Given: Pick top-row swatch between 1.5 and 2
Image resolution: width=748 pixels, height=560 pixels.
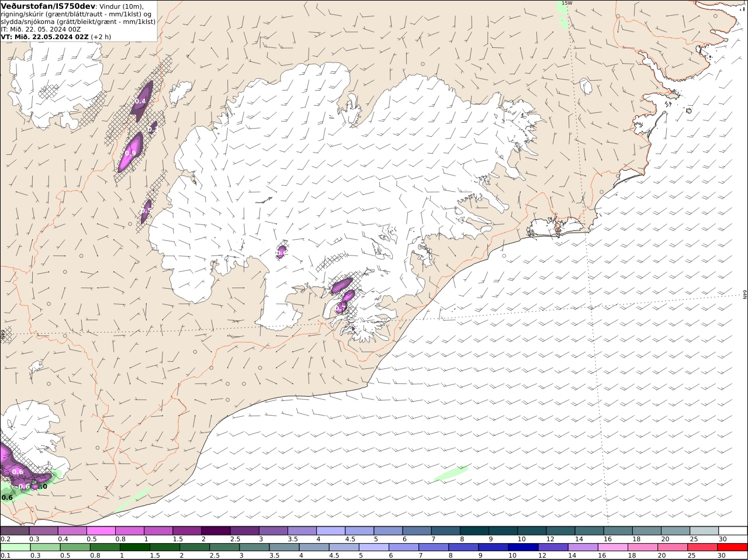Looking at the screenshot, I should coord(187,531).
